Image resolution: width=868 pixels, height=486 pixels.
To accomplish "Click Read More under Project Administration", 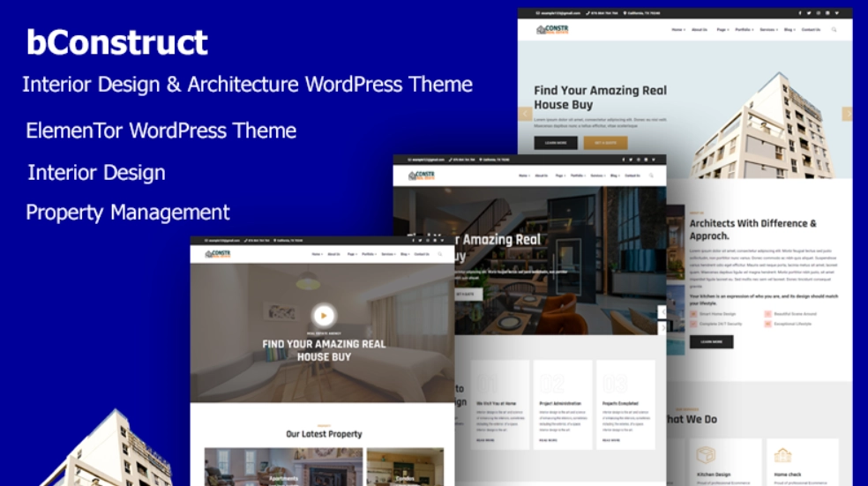I will click(549, 440).
